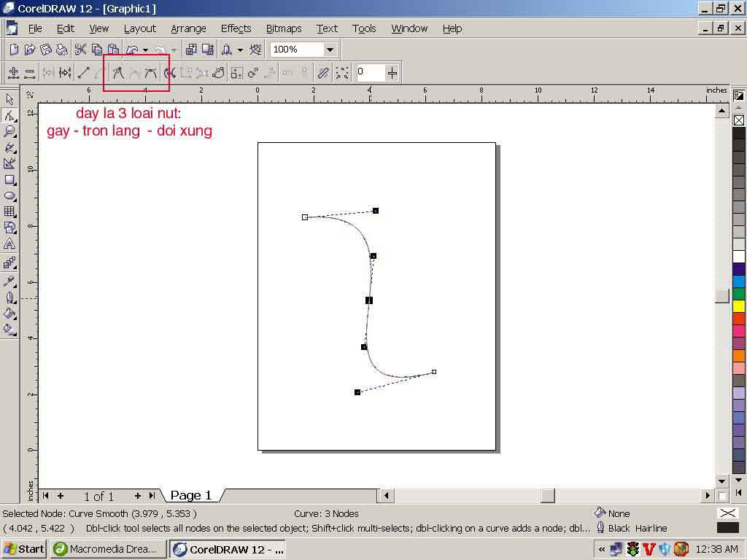This screenshot has height=560, width=747.
Task: Click the "Curve: 3 Nodes" status text
Action: coord(326,514)
